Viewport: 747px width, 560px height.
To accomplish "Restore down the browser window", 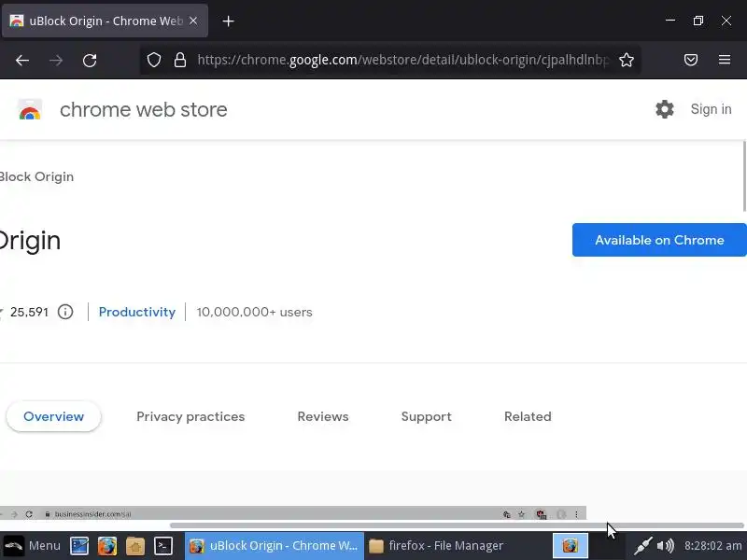I will pyautogui.click(x=698, y=21).
